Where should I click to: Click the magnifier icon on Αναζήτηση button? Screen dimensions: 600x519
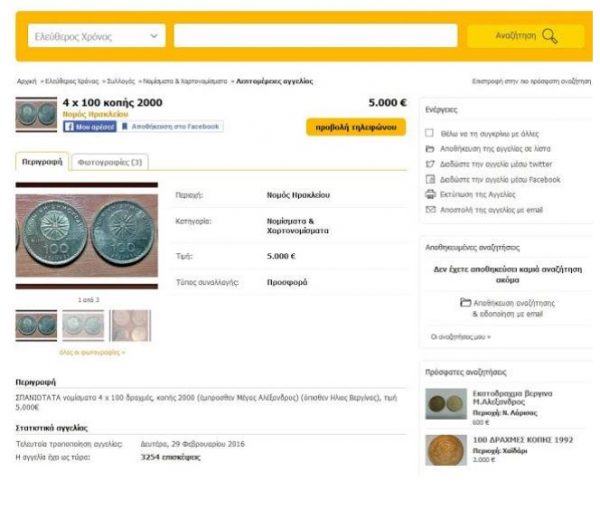[x=550, y=36]
